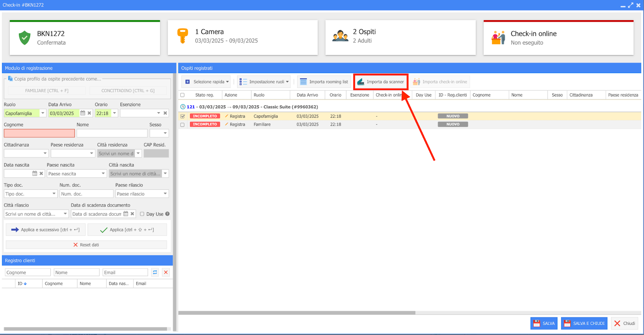The width and height of the screenshot is (644, 335).
Task: Click the refresh icon in Registro clienti
Action: (155, 273)
